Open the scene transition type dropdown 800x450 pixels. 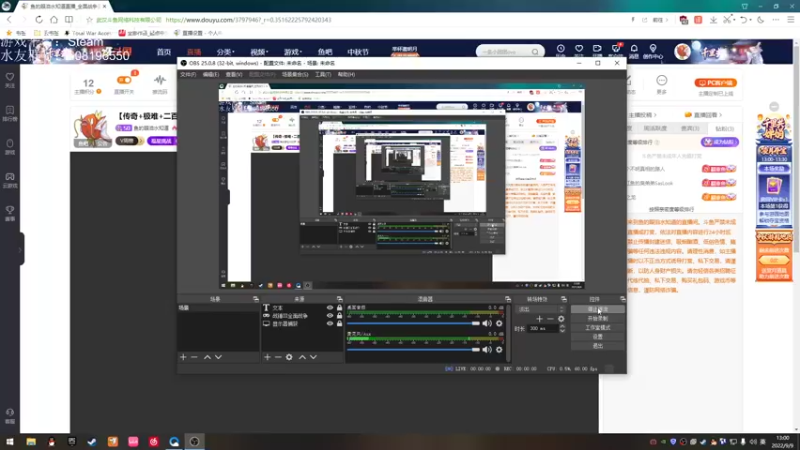(541, 309)
